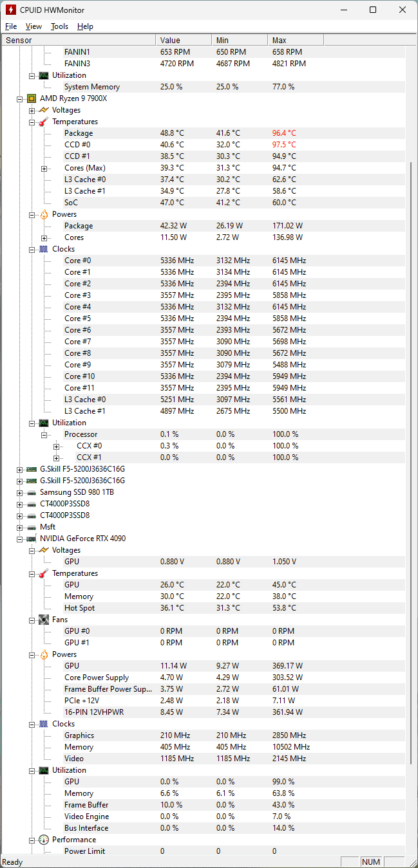Collapse the Processor utilization node

pyautogui.click(x=44, y=434)
